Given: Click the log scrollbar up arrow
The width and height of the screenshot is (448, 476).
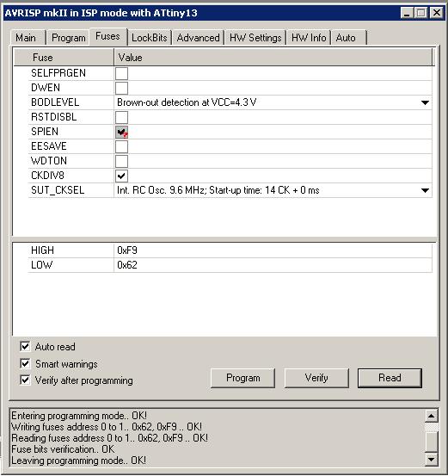Looking at the screenshot, I should coord(432,416).
